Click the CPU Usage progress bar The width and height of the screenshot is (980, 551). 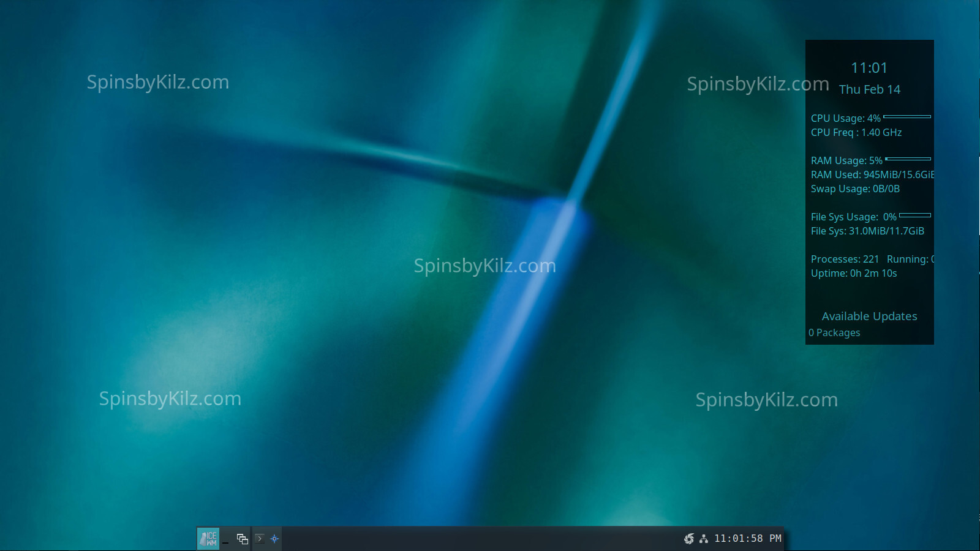(907, 116)
